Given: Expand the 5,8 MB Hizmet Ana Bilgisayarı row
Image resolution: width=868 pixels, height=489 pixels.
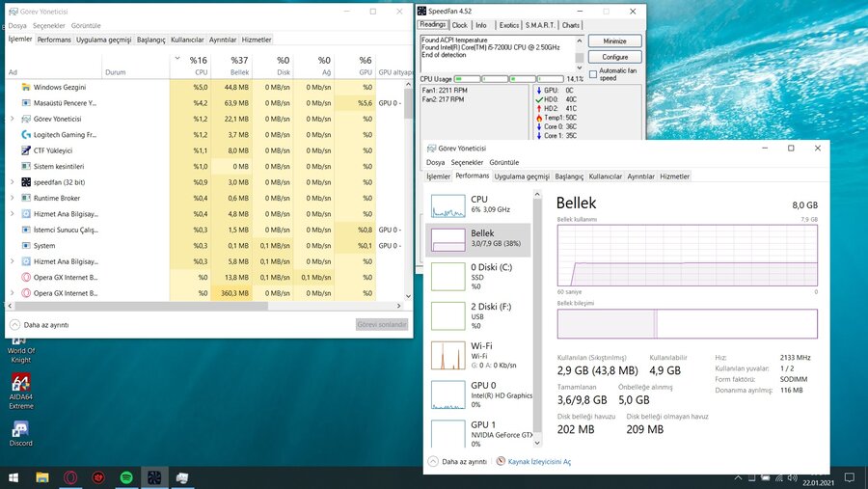Looking at the screenshot, I should click(x=13, y=261).
